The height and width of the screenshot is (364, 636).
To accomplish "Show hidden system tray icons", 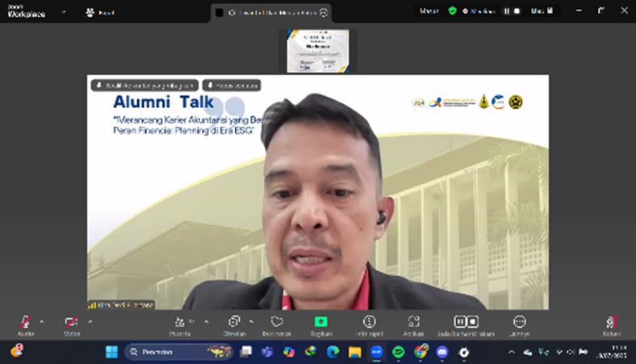I will pos(512,352).
